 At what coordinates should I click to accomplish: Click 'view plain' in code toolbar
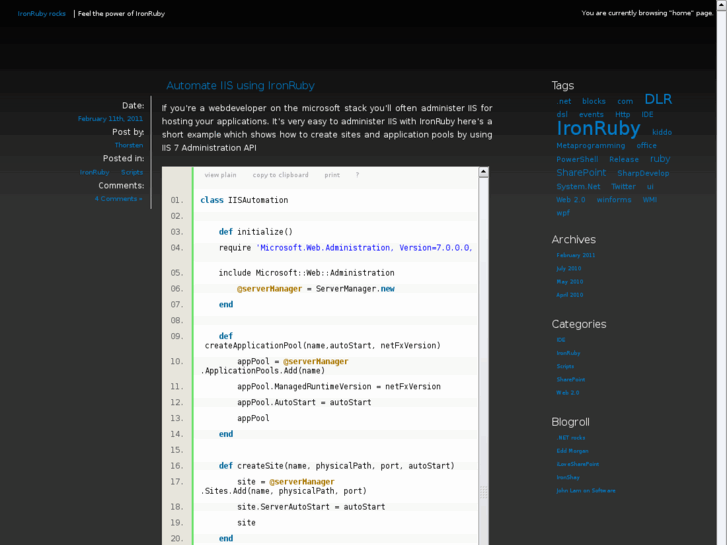click(220, 175)
